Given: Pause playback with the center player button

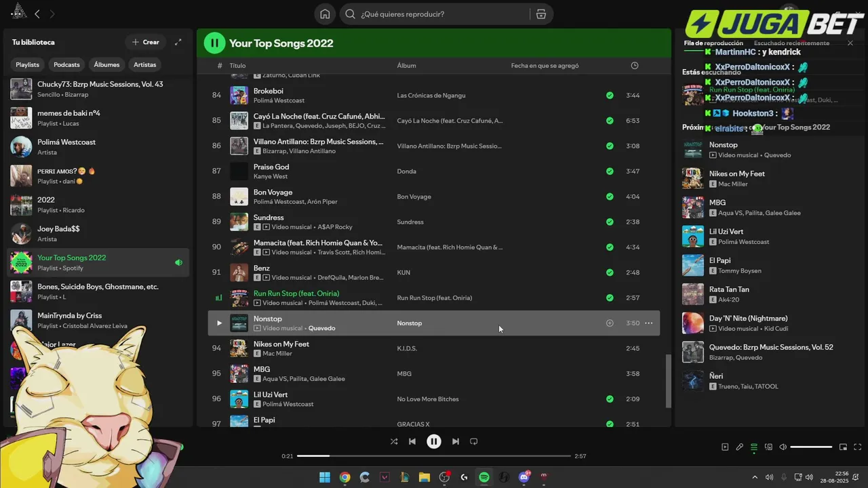Looking at the screenshot, I should tap(434, 441).
